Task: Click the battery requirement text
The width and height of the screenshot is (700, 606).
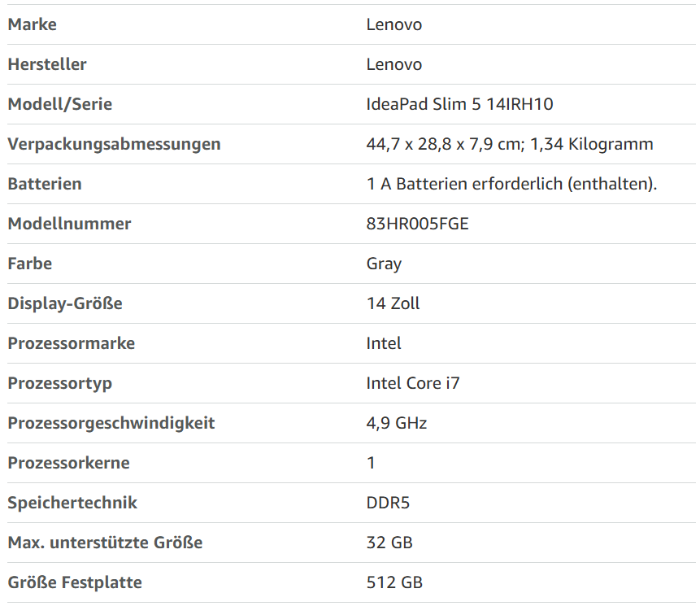Action: [511, 184]
